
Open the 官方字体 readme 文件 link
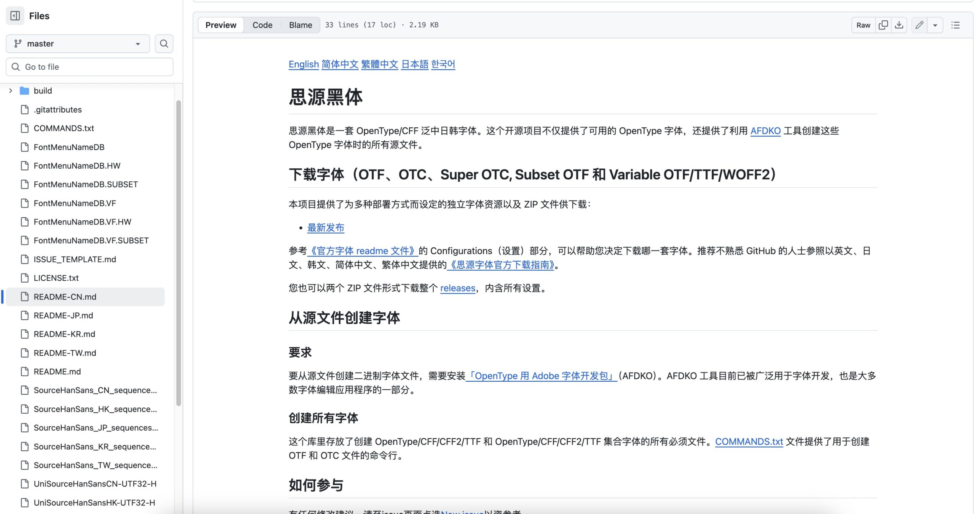(x=363, y=251)
